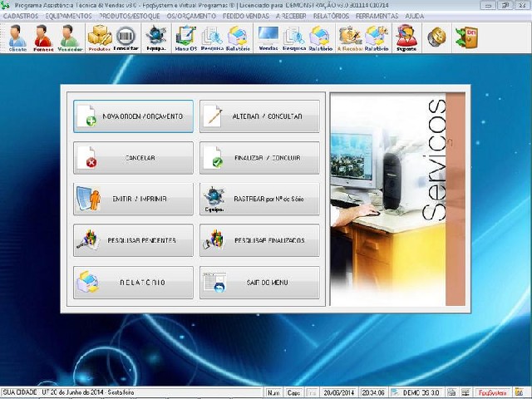
Task: Click the Vendas monitor icon
Action: pos(268,37)
